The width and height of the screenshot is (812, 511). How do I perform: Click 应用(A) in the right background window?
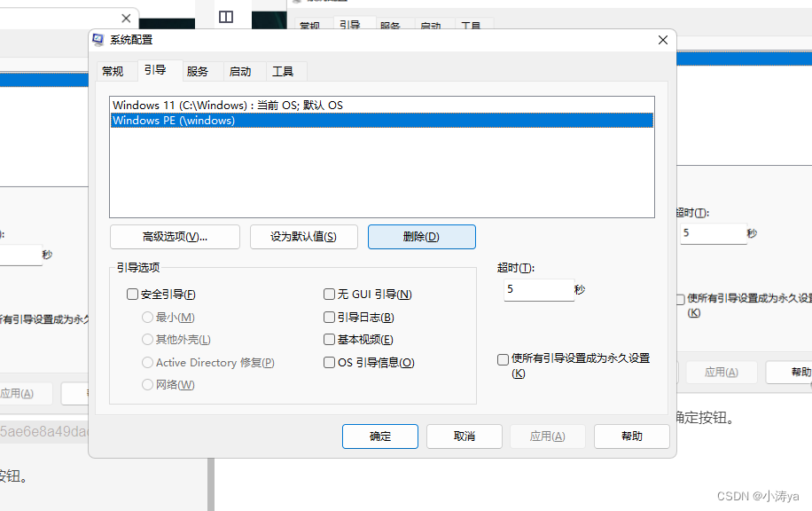(722, 372)
